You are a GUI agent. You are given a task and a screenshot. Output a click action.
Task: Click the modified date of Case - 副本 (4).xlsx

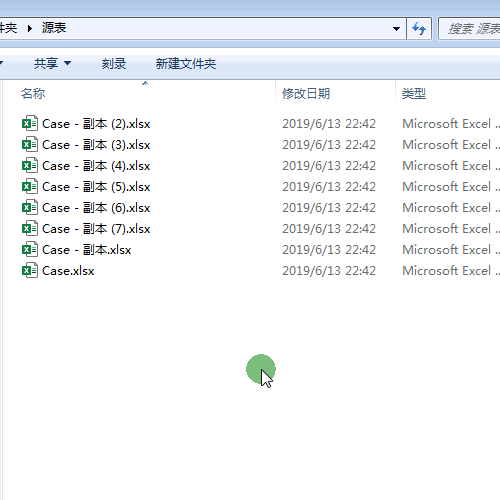point(329,166)
